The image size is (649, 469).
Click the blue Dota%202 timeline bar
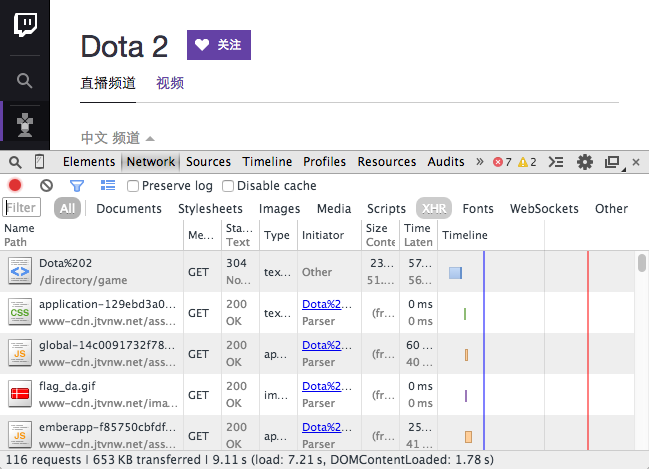(455, 273)
